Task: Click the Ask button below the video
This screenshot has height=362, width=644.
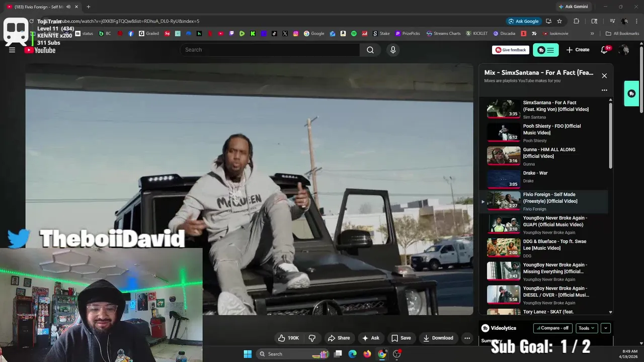Action: (x=371, y=338)
